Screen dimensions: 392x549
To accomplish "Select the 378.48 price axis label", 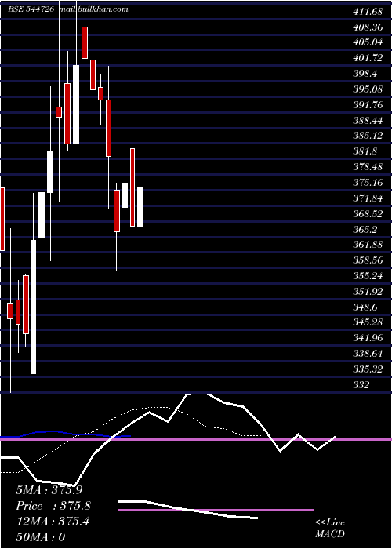I will point(368,166).
